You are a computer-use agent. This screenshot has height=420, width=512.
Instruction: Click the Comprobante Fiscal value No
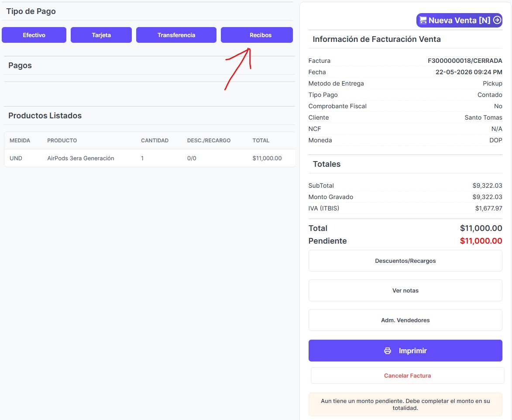[x=498, y=106]
